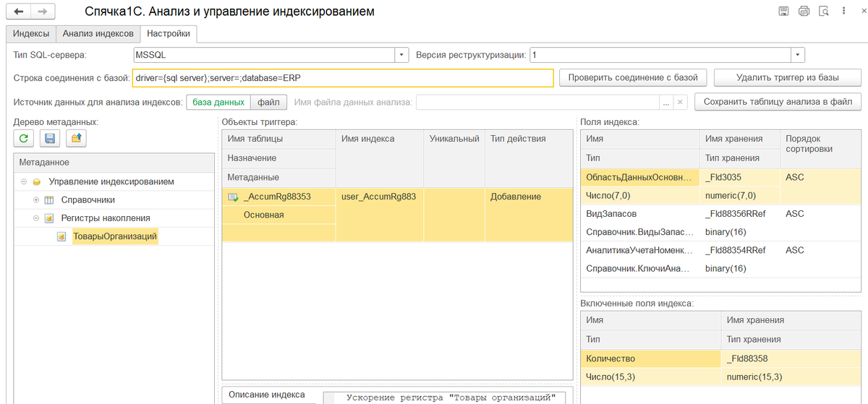Switch to the Индексы tab
868x404 pixels.
(x=31, y=34)
